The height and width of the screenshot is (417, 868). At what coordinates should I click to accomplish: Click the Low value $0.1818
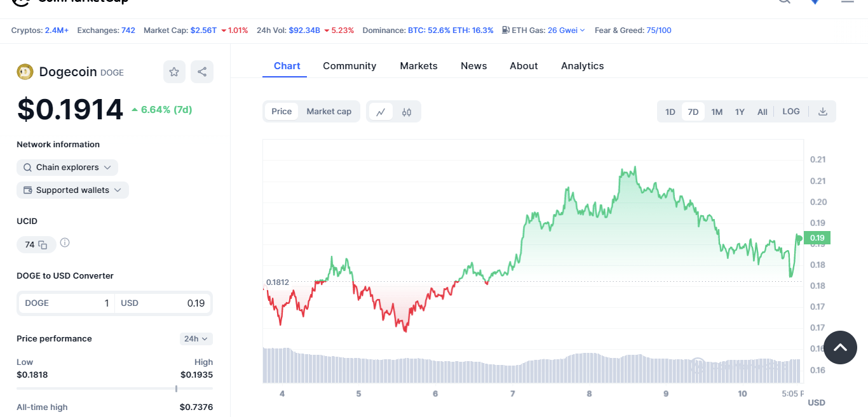click(32, 374)
